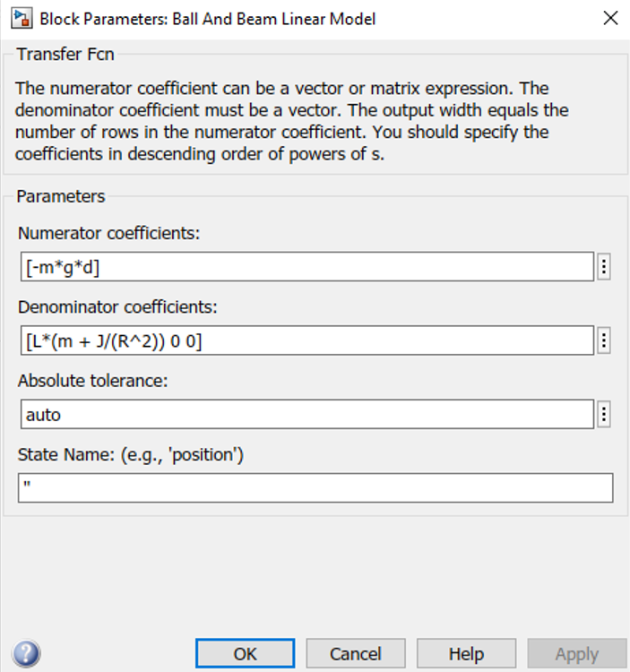Open the three-dot menu beside Absolute tolerance

tap(604, 415)
